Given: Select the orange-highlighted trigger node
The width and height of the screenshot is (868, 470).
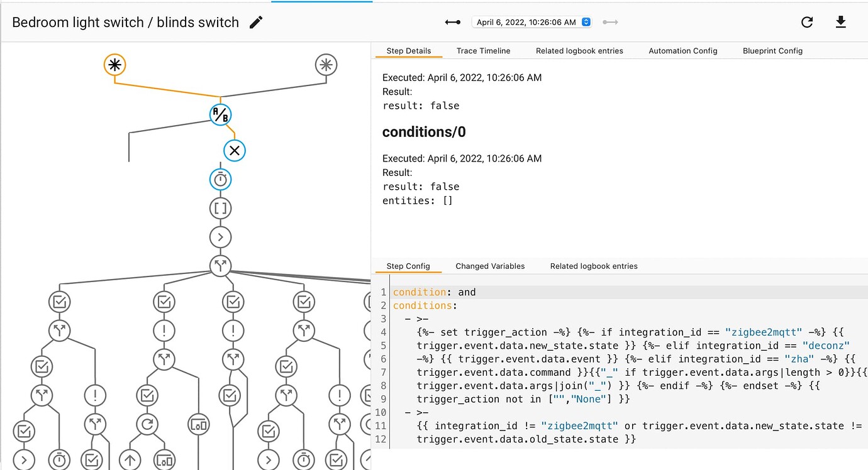Looking at the screenshot, I should point(114,65).
